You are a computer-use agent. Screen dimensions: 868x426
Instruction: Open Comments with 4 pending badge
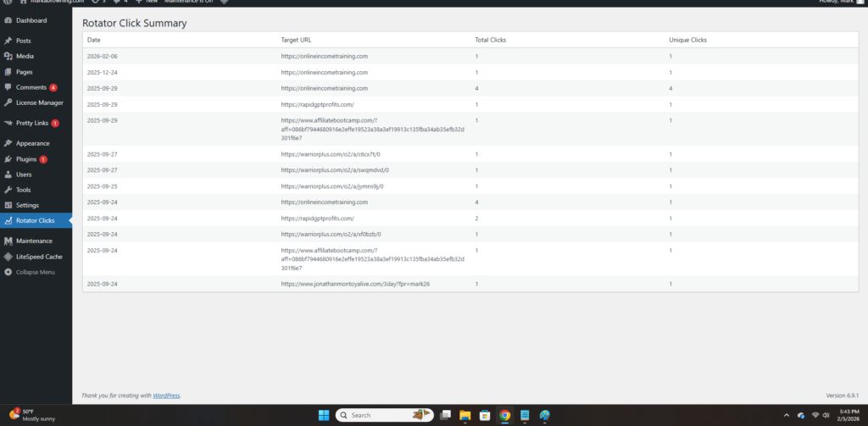[x=32, y=87]
